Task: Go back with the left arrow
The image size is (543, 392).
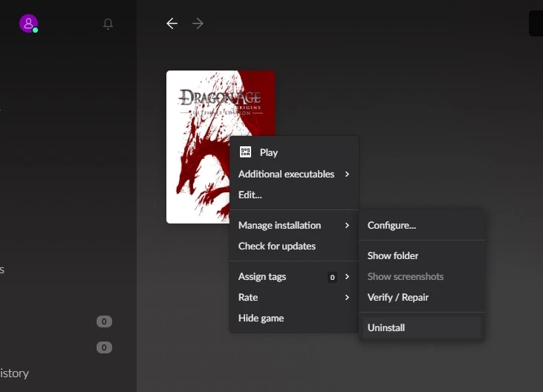Action: 172,24
